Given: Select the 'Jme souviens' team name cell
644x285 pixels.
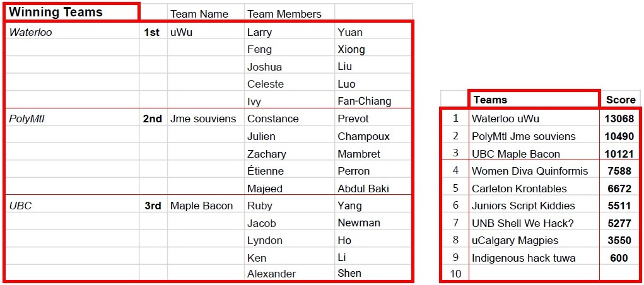Looking at the screenshot, I should [204, 119].
